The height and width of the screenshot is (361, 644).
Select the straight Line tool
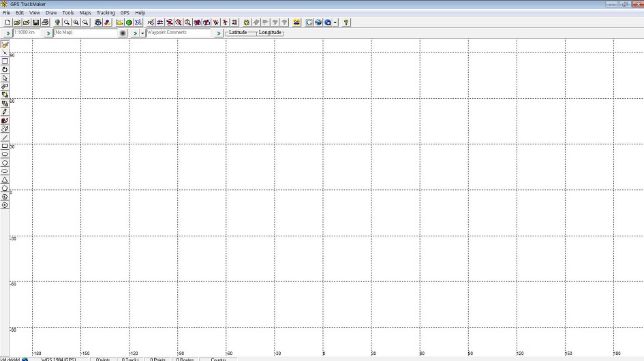click(5, 137)
